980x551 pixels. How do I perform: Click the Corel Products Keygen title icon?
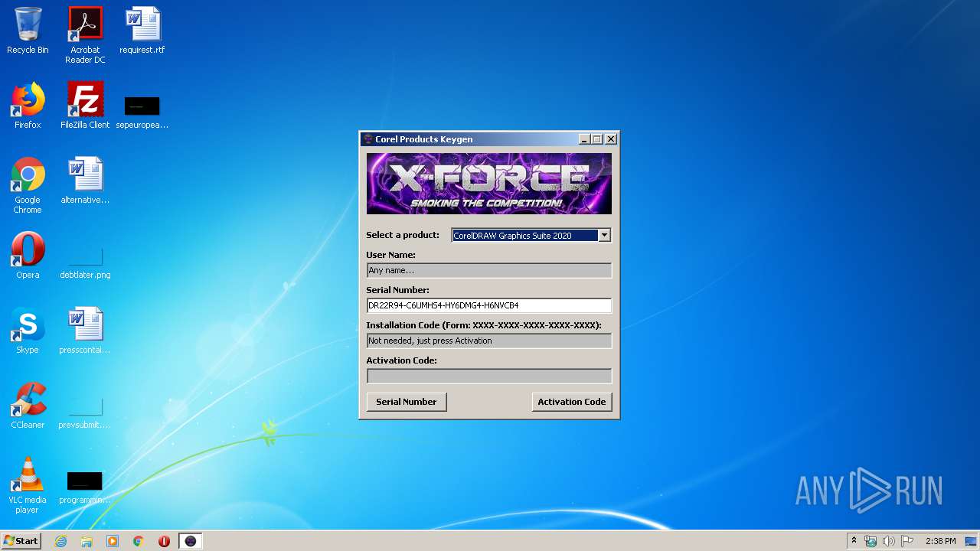coord(367,139)
